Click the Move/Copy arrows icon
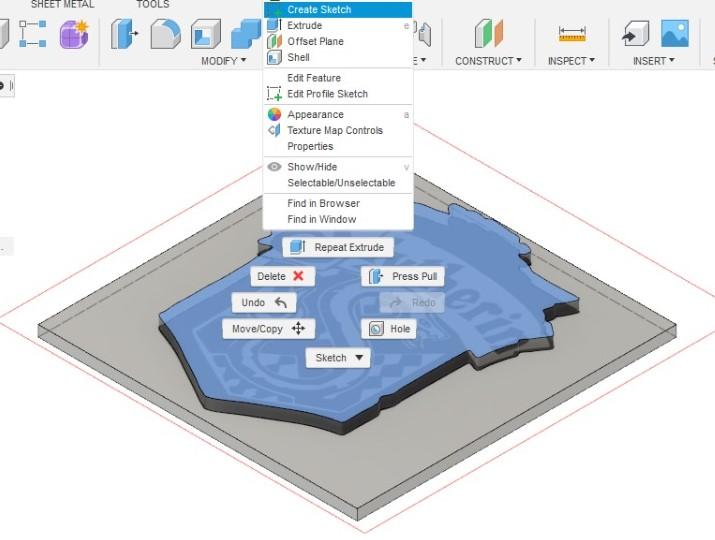 [x=299, y=329]
